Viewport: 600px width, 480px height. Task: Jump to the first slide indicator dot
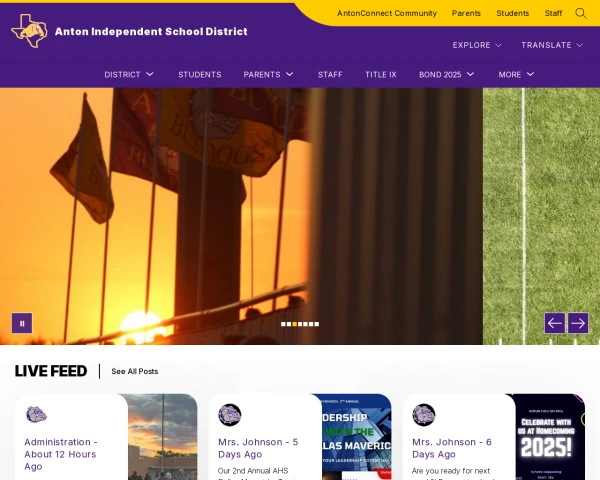pos(283,324)
